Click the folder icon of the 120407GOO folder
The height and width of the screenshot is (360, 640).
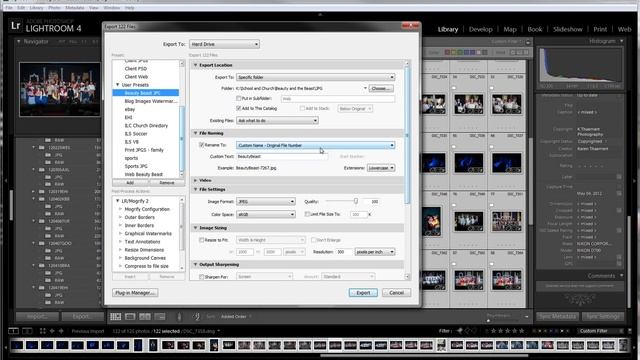(x=42, y=243)
